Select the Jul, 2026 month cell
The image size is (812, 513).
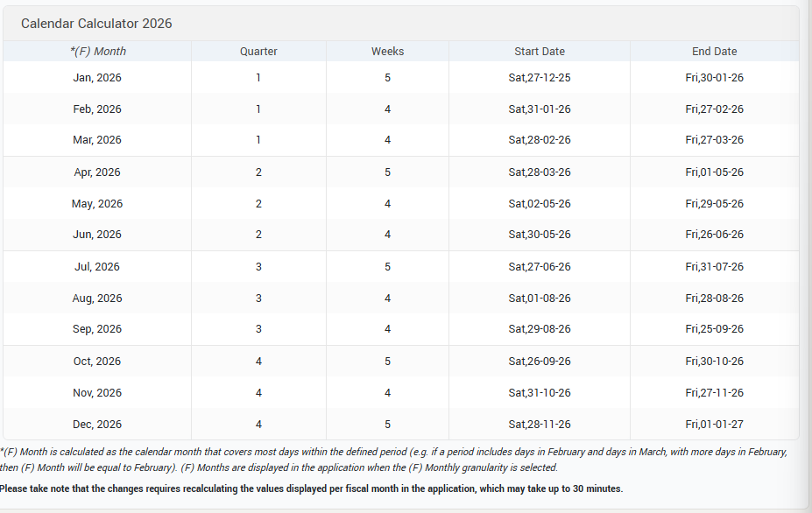pyautogui.click(x=97, y=267)
